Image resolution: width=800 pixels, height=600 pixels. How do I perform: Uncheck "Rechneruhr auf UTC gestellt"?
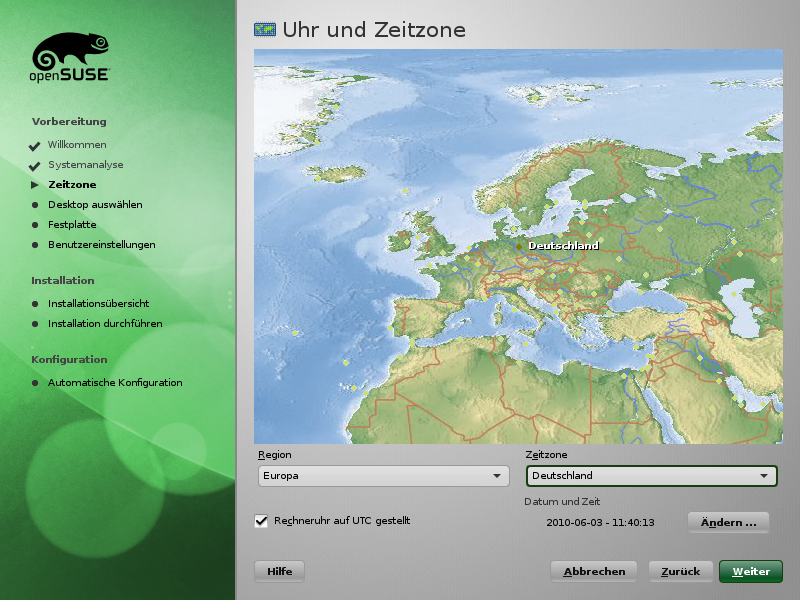tap(262, 520)
